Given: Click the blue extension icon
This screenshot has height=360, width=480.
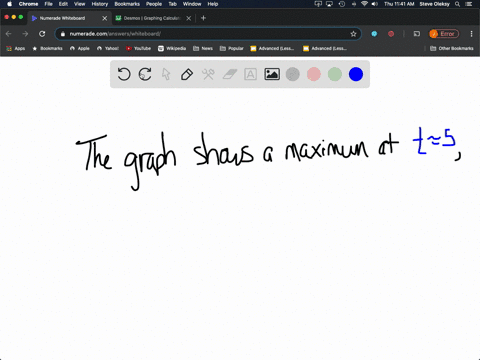Looking at the screenshot, I should pos(374,34).
